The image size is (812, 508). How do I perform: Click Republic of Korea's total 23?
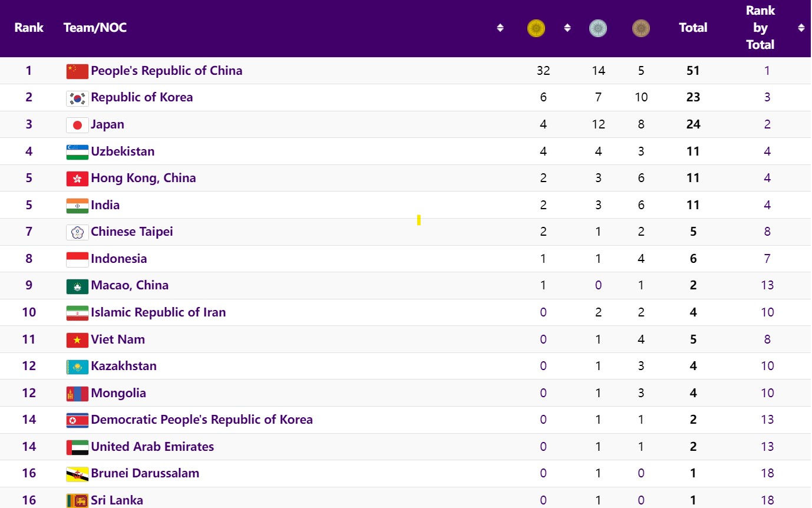693,97
